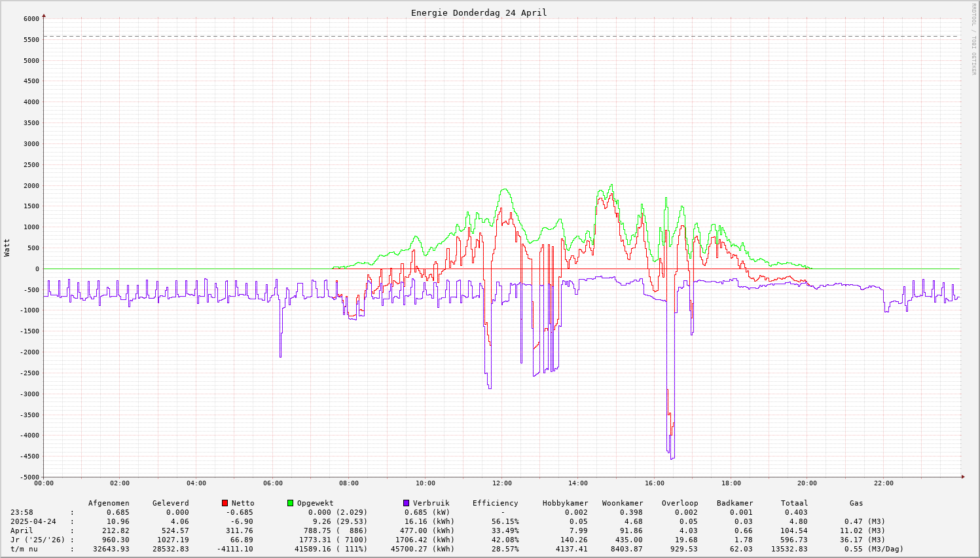Click the red Netto legend swatch
This screenshot has width=980, height=558.
pos(225,503)
